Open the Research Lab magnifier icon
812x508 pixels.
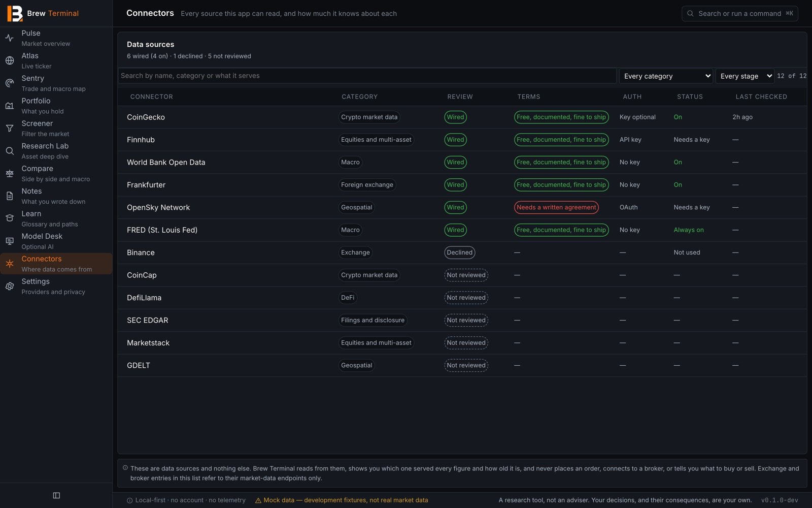click(10, 151)
